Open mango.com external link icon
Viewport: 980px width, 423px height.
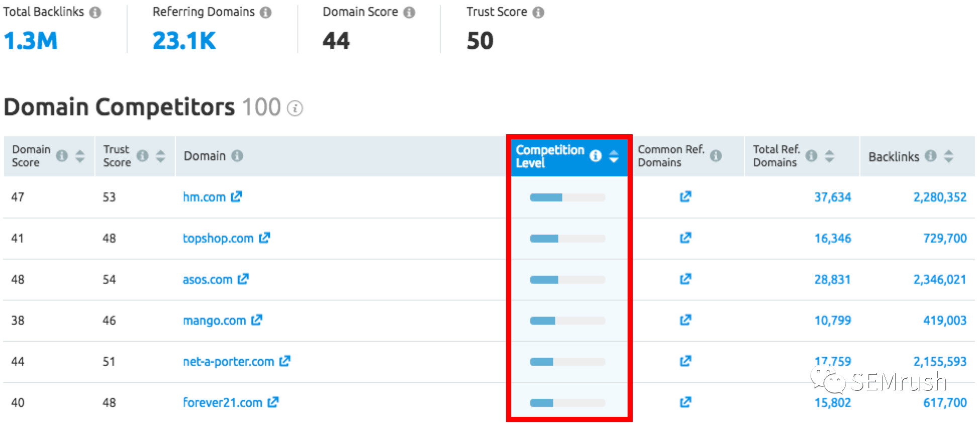[x=257, y=320]
